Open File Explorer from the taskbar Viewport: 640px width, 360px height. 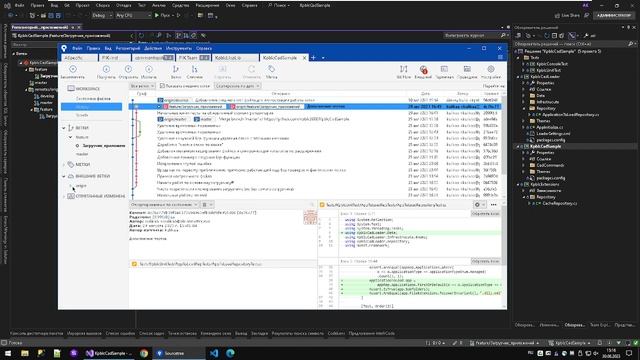pyautogui.click(x=25, y=353)
